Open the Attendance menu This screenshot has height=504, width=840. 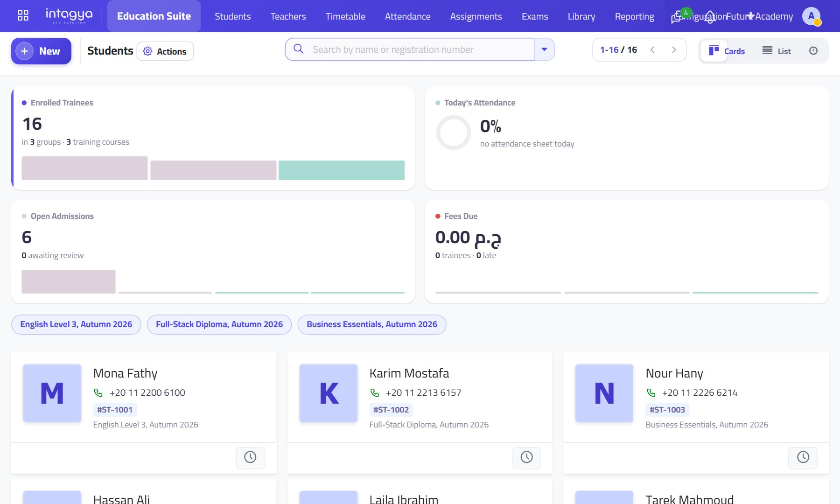click(408, 16)
